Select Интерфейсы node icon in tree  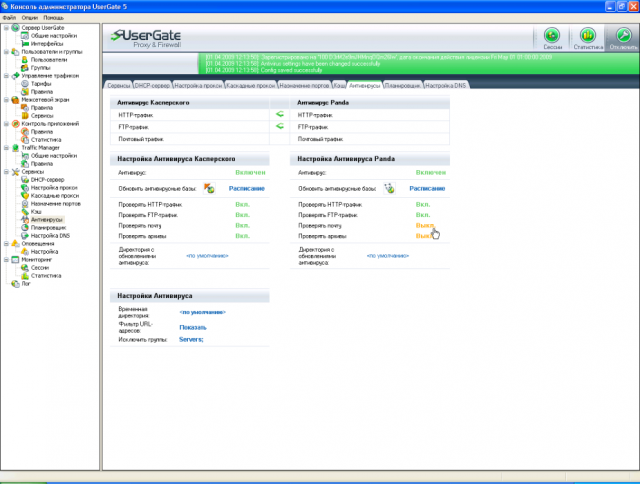click(x=25, y=44)
